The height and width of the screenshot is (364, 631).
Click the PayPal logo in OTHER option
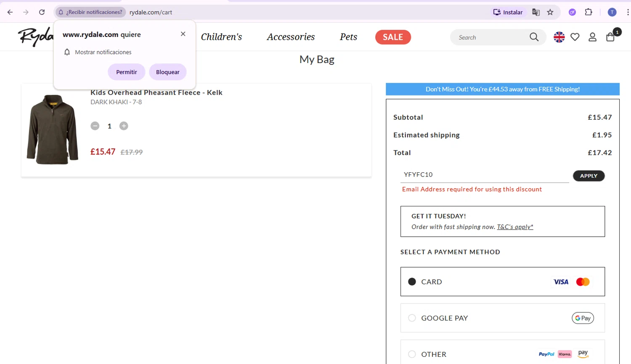[546, 354]
